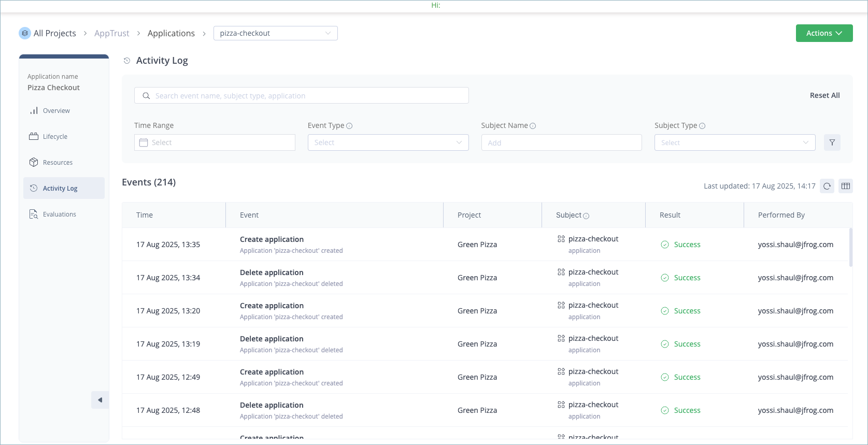This screenshot has width=868, height=445.
Task: Click 'Application pizza-checkout created' in 13:20 row
Action: click(x=291, y=317)
